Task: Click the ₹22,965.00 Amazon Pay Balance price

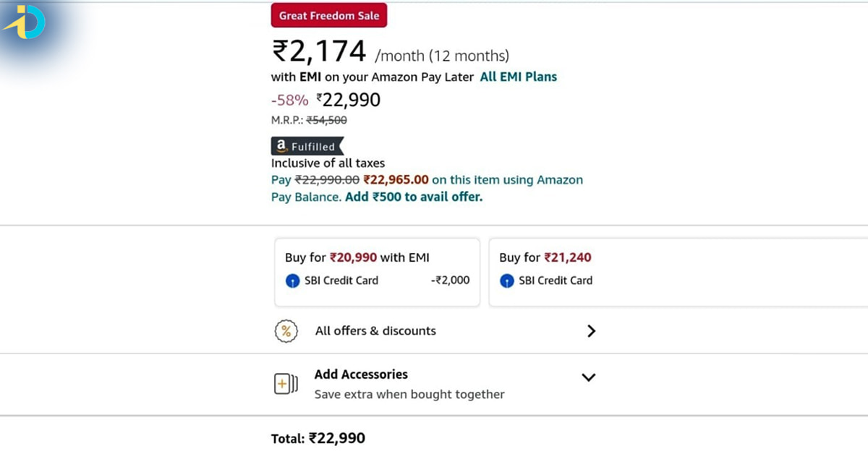Action: coord(396,179)
